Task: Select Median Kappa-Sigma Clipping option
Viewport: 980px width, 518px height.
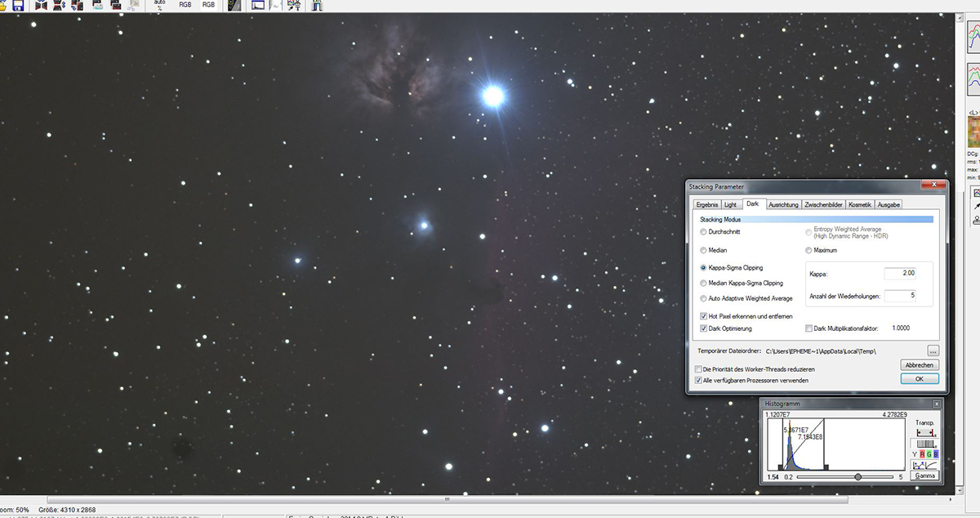Action: coord(704,283)
